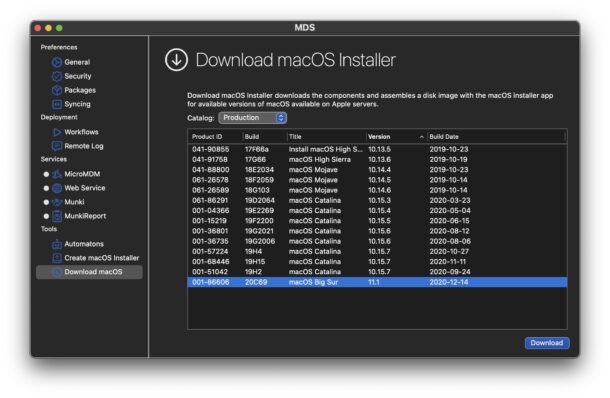610x398 pixels.
Task: Select row with build 19H15
Action: [377, 262]
